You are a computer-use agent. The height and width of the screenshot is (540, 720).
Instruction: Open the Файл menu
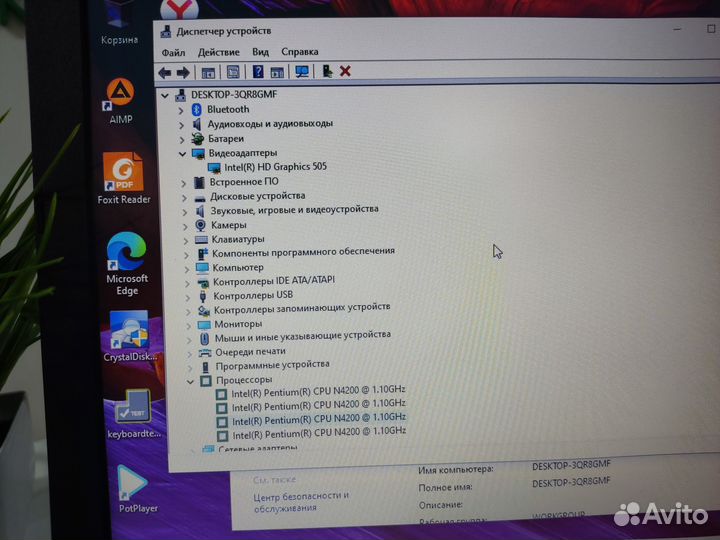coord(173,53)
